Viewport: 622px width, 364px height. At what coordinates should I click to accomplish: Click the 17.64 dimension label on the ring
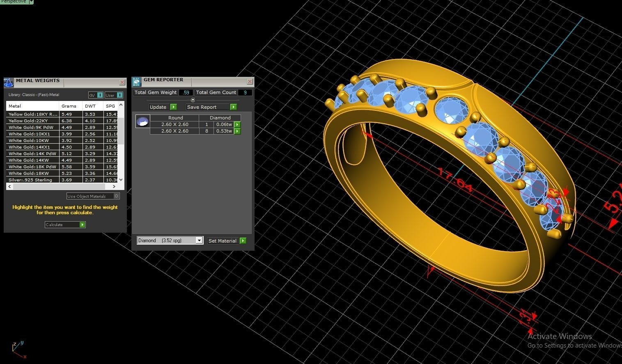454,179
